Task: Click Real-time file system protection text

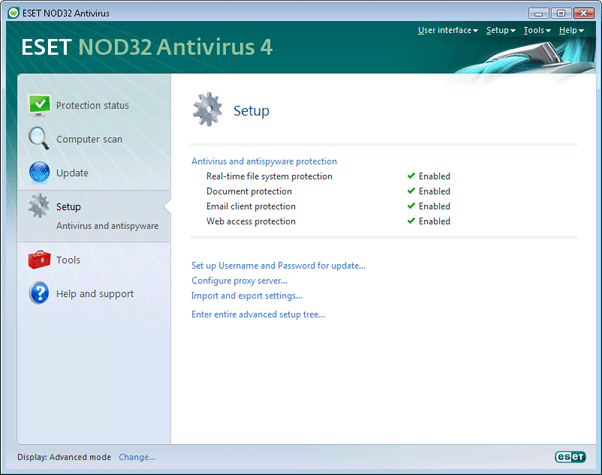Action: click(269, 176)
